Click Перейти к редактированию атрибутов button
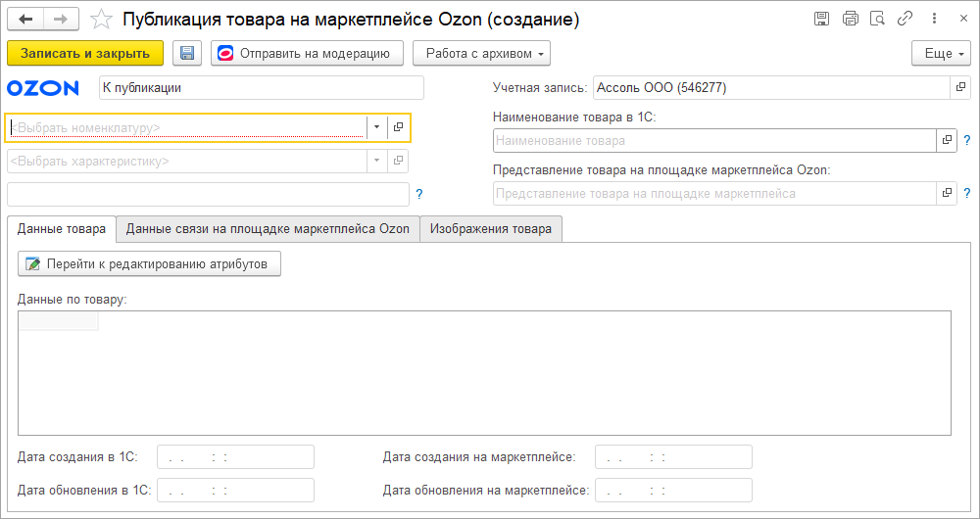This screenshot has width=980, height=519. tap(149, 264)
